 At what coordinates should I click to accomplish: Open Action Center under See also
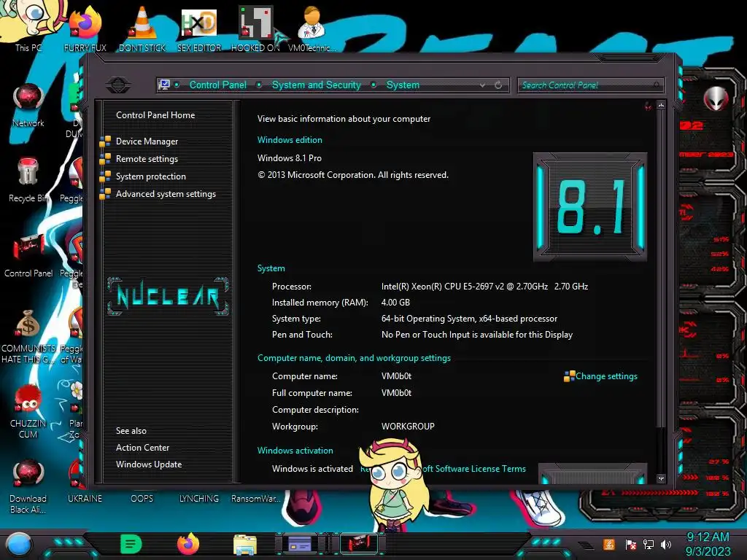click(x=142, y=448)
